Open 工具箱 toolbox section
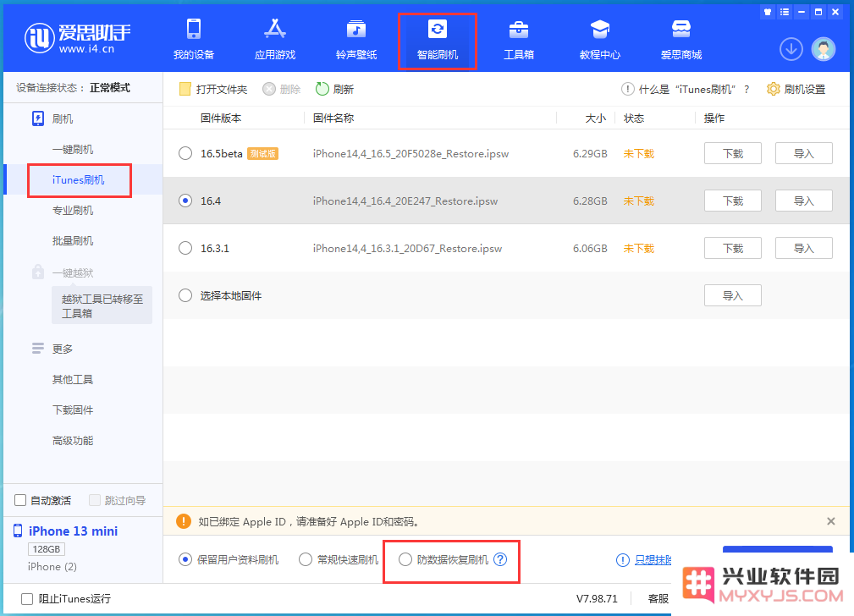Screen dimensions: 854x616 pos(519,39)
